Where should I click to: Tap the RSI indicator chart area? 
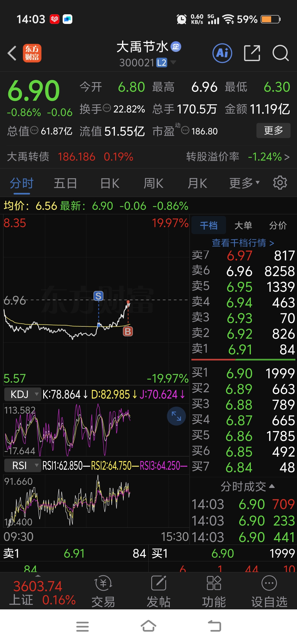click(x=96, y=501)
